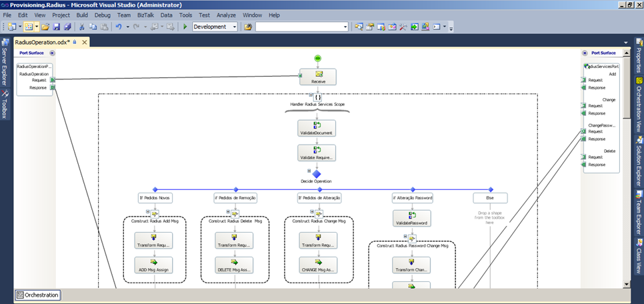
Task: Open the BizTalk menu
Action: click(x=146, y=15)
